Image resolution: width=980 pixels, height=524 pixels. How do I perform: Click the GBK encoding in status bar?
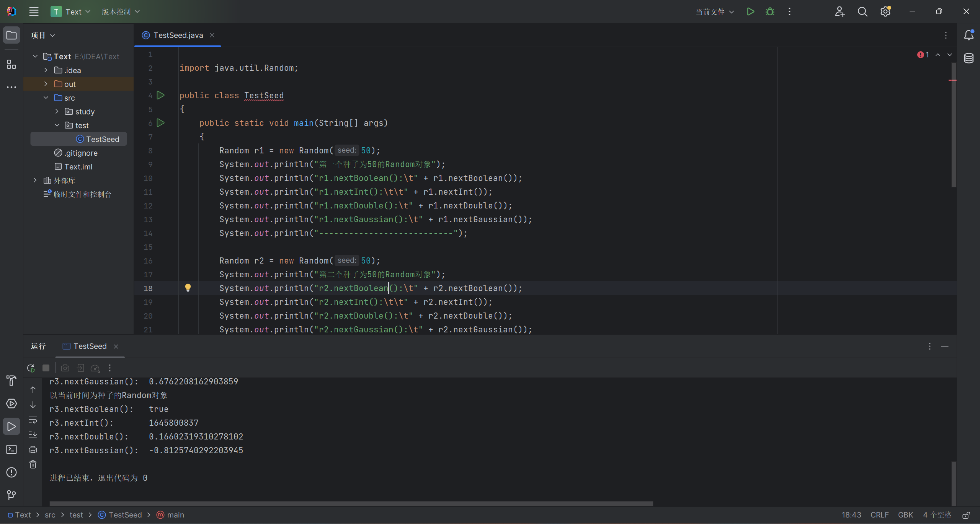[x=905, y=515]
